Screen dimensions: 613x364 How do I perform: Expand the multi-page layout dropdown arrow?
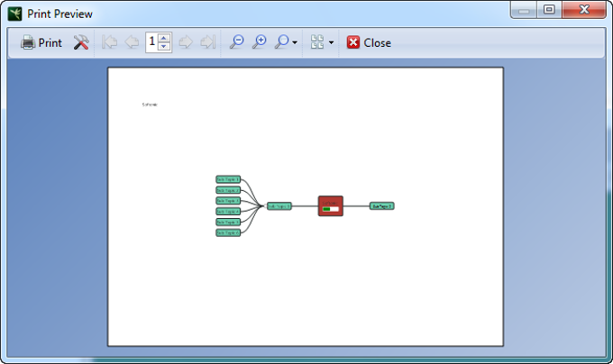tap(331, 42)
